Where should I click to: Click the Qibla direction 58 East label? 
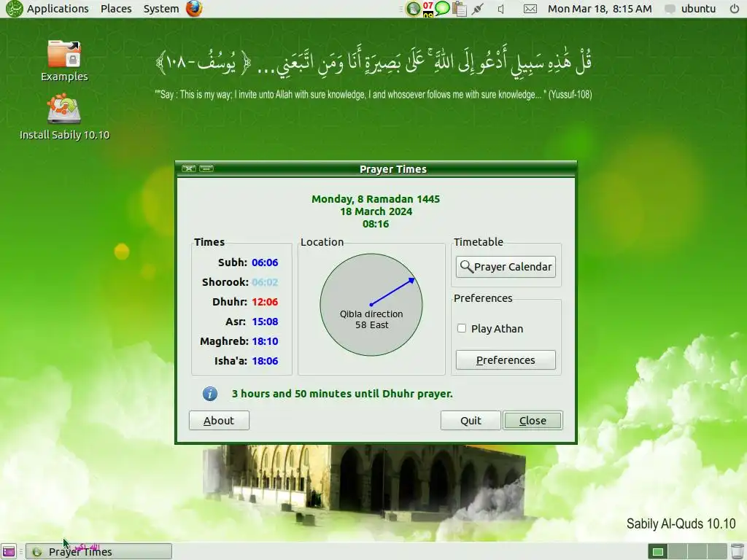click(x=371, y=319)
